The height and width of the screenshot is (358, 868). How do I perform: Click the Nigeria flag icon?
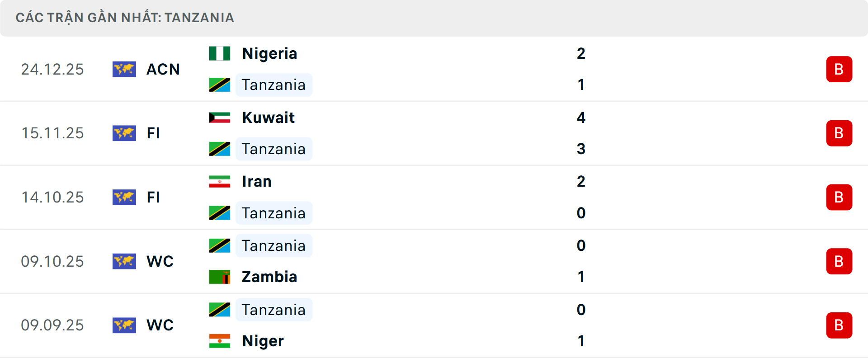click(x=220, y=53)
